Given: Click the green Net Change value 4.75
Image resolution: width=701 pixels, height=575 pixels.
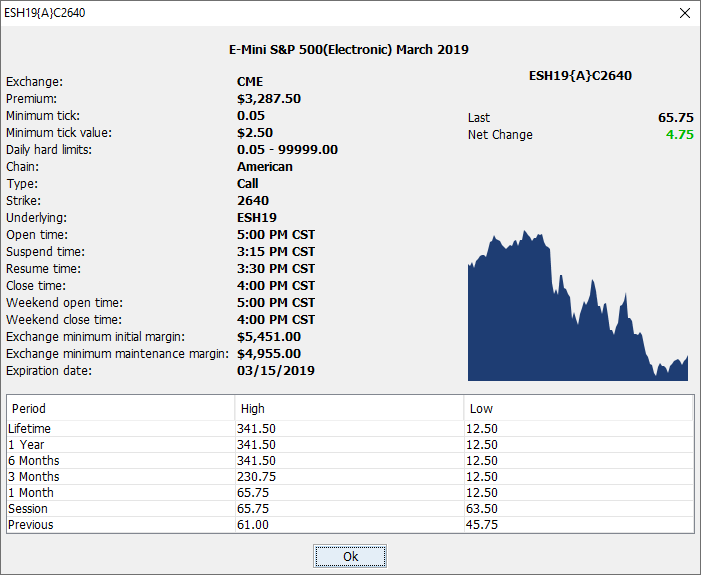Looking at the screenshot, I should (x=680, y=135).
